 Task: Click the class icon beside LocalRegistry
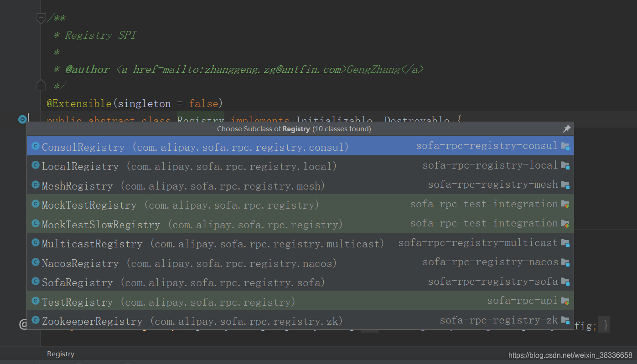(x=36, y=165)
